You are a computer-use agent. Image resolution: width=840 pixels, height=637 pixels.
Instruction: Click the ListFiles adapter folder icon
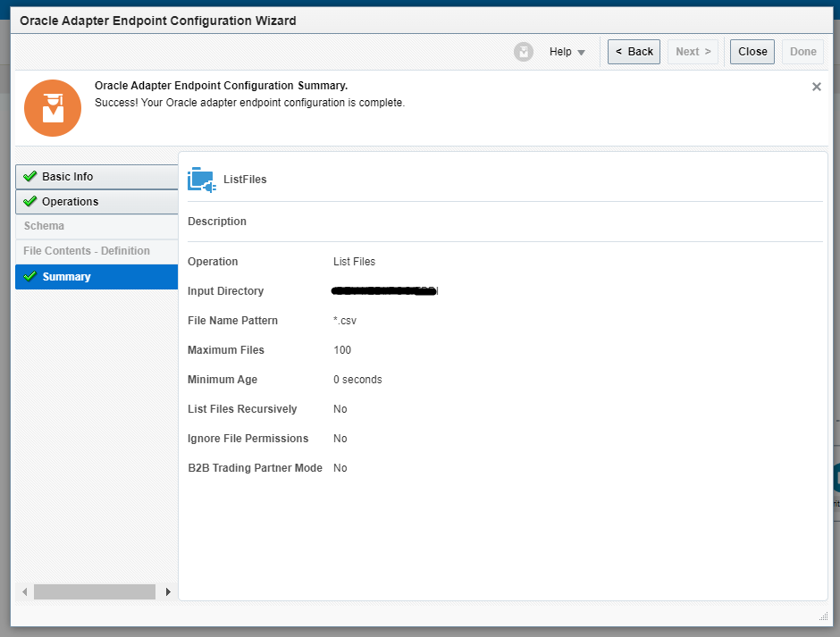[x=201, y=180]
